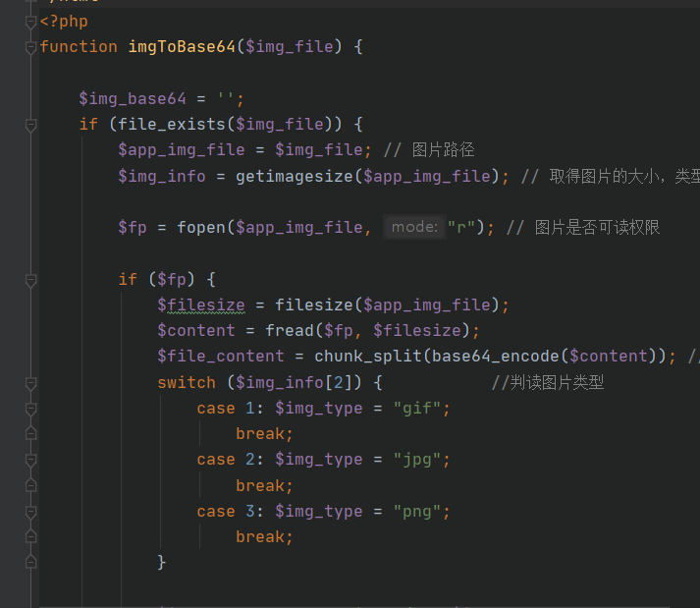Click the mode: parameter hint in fopen
Image resolution: width=700 pixels, height=608 pixels.
click(414, 227)
